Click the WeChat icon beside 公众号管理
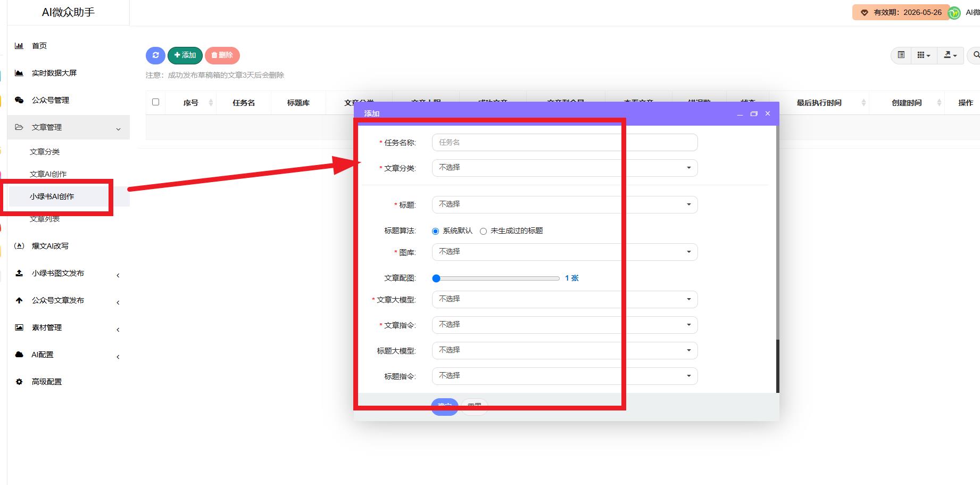This screenshot has width=980, height=485. click(x=19, y=100)
